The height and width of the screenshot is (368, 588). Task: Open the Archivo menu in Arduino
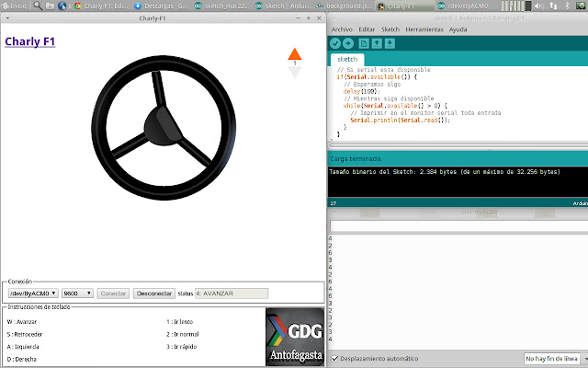pos(342,29)
